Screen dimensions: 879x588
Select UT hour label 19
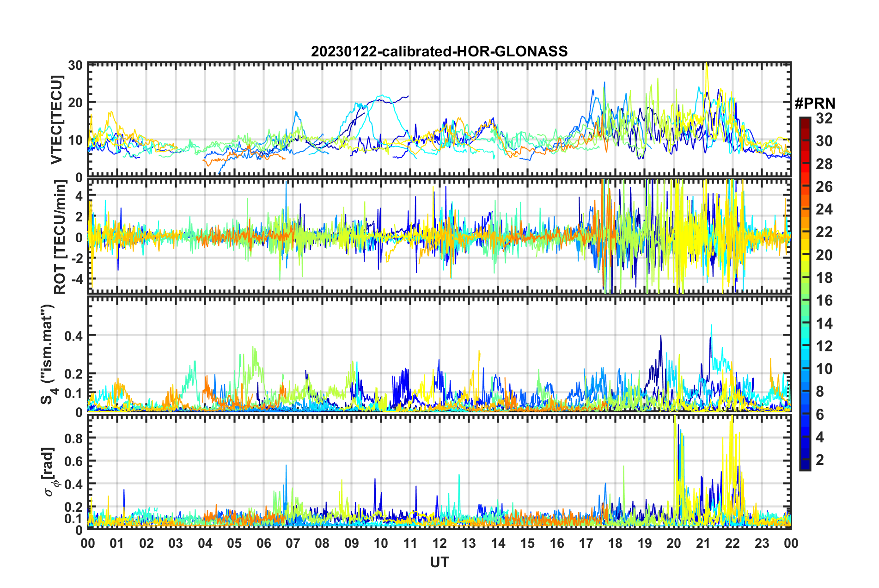point(645,543)
